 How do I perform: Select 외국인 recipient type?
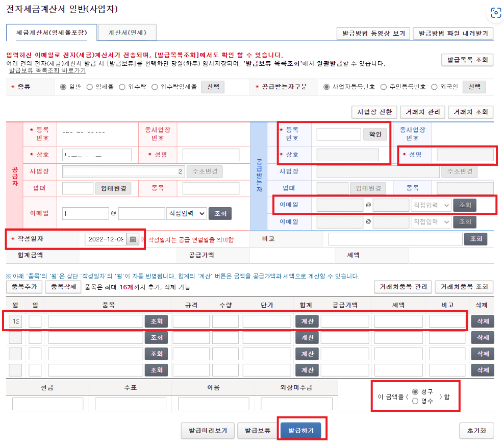(434, 87)
